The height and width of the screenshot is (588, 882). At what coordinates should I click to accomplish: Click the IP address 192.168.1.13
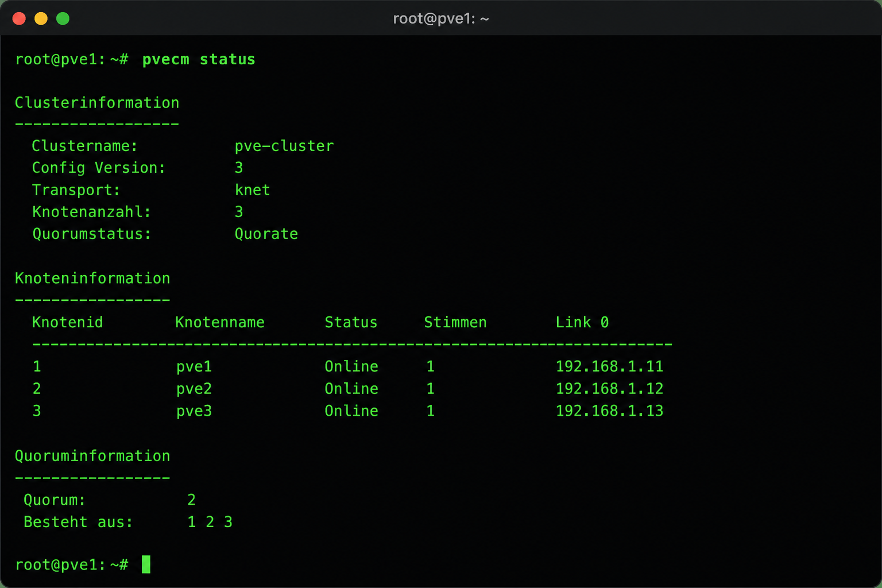tap(609, 411)
